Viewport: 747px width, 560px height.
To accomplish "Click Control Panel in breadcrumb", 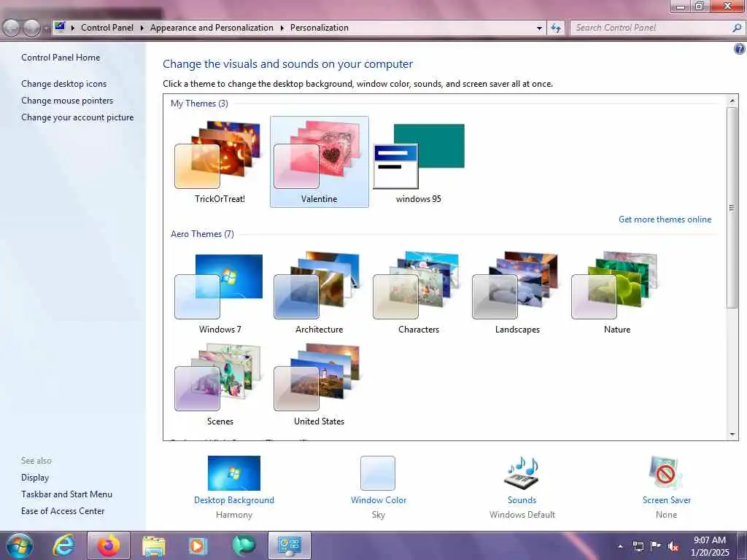I will click(107, 28).
